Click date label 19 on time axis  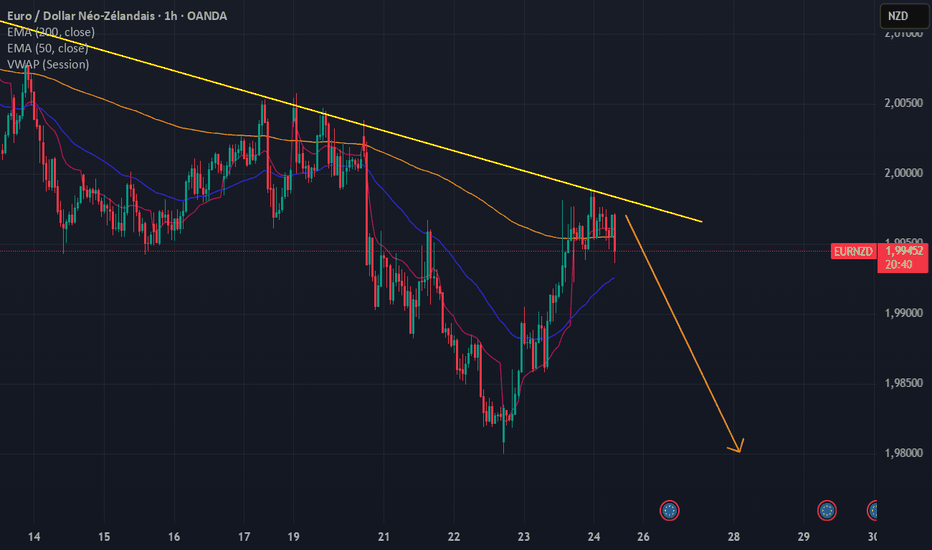pyautogui.click(x=294, y=537)
